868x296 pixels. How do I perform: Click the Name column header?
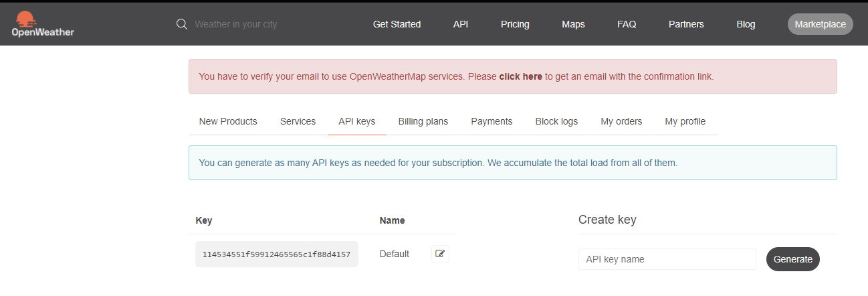point(392,220)
